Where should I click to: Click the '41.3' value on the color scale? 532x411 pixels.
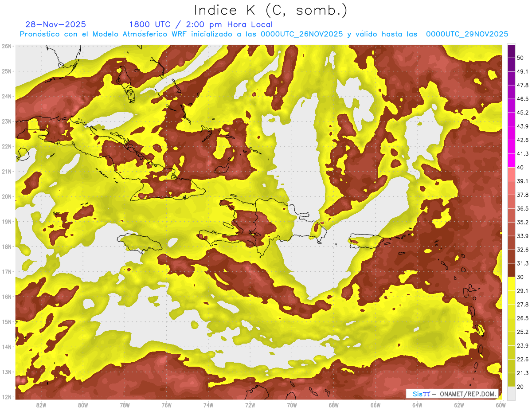pos(523,154)
